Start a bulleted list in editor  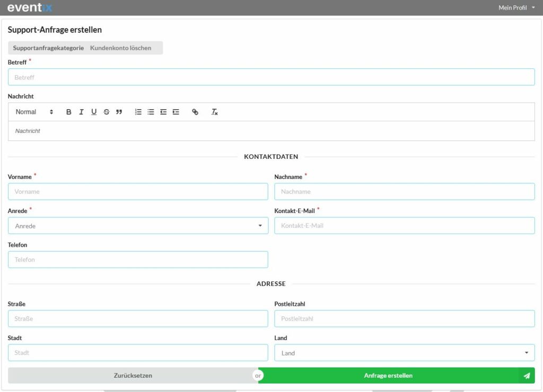coord(151,112)
